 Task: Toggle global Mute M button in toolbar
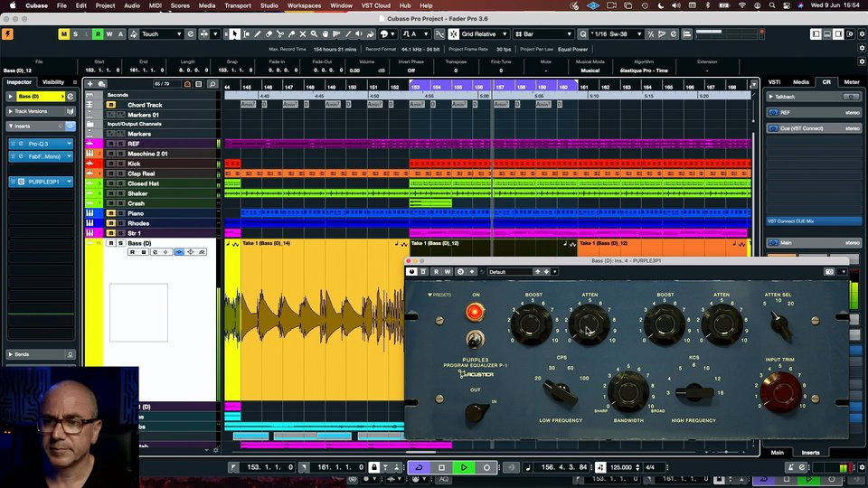[x=64, y=34]
